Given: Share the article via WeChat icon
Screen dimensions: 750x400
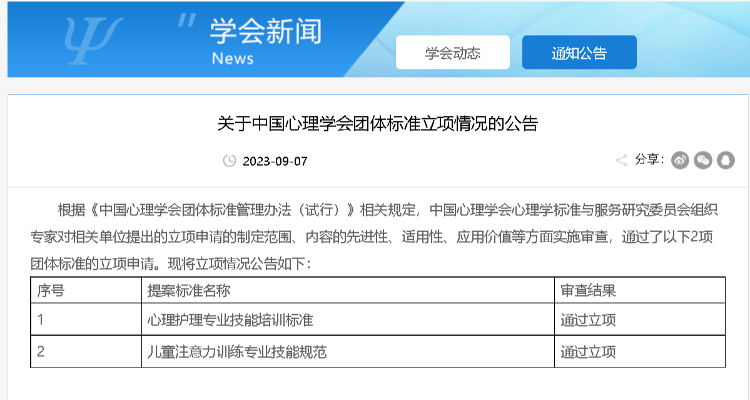Looking at the screenshot, I should tap(703, 160).
